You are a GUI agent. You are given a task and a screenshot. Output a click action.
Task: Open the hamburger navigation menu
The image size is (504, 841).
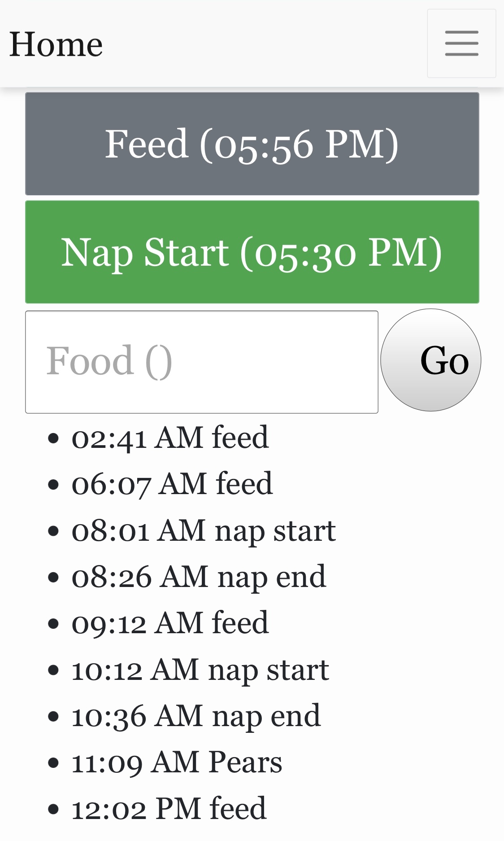461,44
